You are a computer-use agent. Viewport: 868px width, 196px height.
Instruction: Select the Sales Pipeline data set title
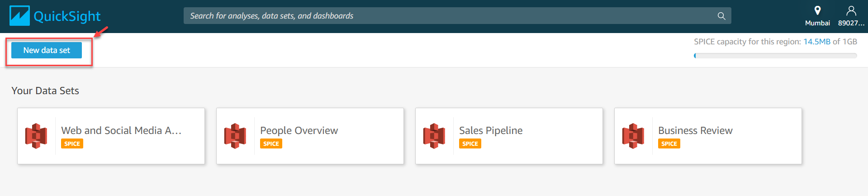pyautogui.click(x=491, y=130)
